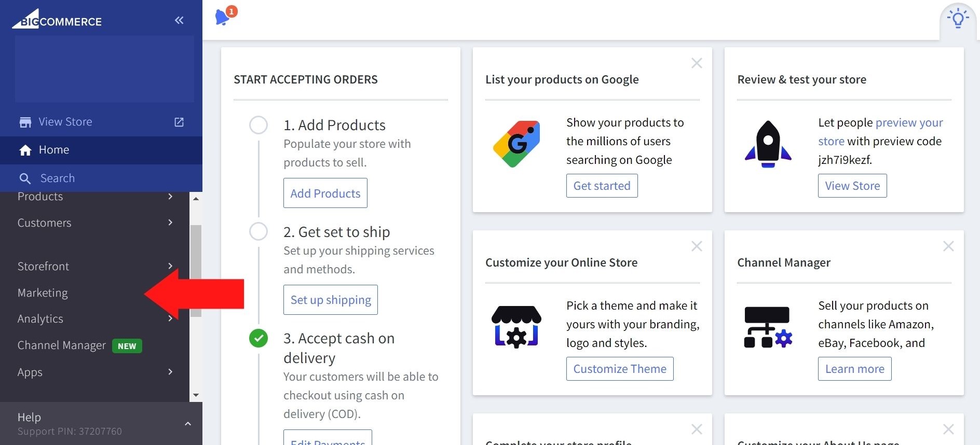Toggle the Add Products step circle

(x=258, y=125)
